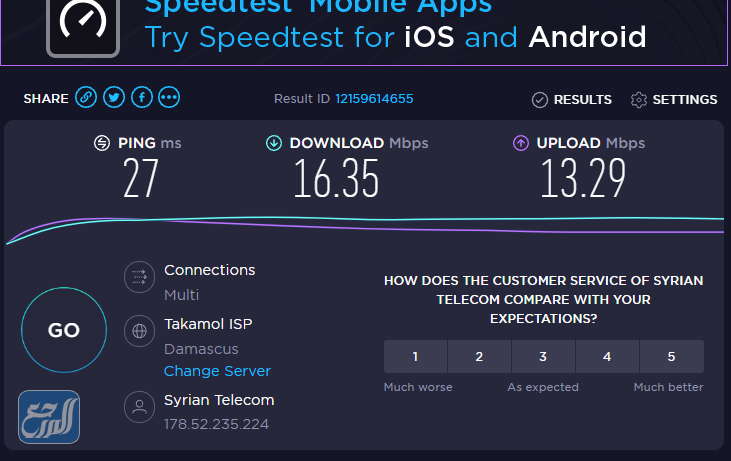
Task: Click the ping icon beside PING ms
Action: (102, 143)
